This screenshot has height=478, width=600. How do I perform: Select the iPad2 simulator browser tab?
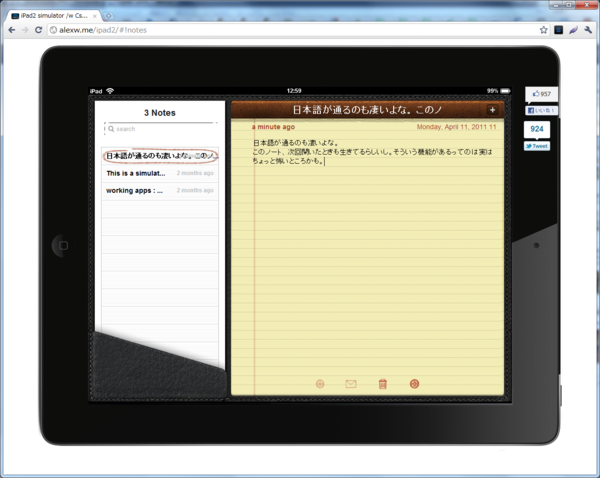click(54, 16)
